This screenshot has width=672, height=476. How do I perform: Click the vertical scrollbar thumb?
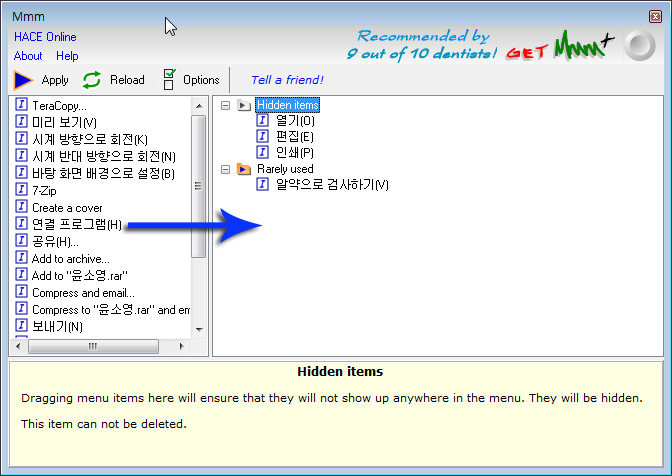198,186
